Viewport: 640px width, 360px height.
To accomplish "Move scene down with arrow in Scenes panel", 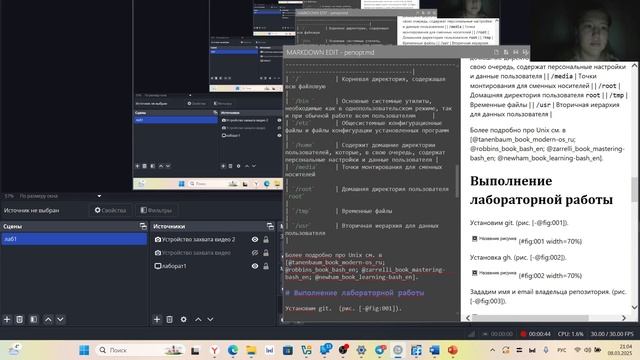I will pos(60,319).
